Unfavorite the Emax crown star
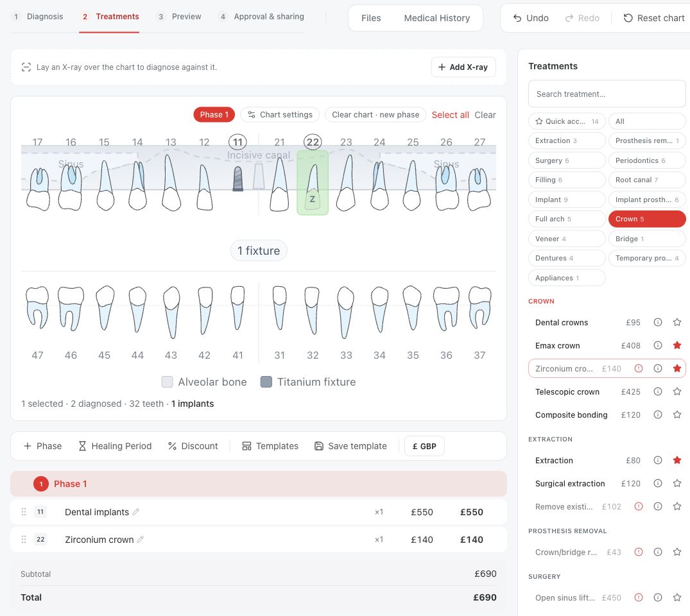The image size is (690, 616). tap(677, 345)
